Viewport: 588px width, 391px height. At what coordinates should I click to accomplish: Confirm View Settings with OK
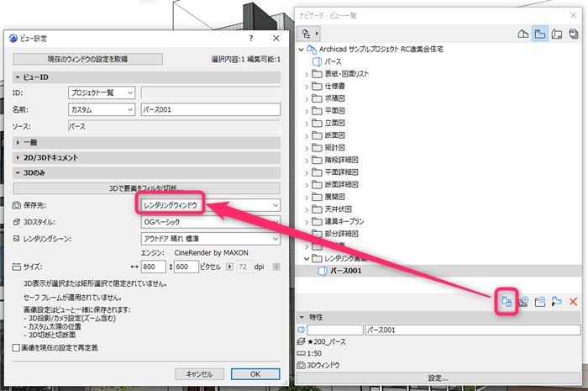click(255, 374)
